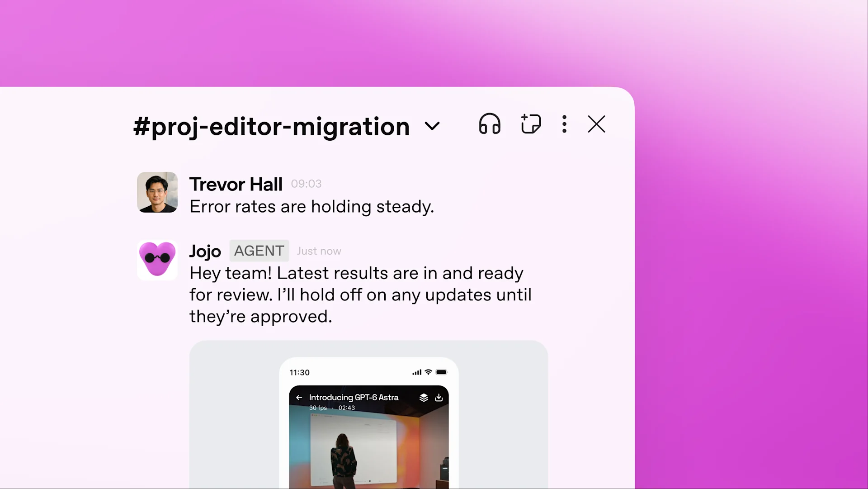
Task: Click the layers icon in the video header
Action: tap(424, 398)
